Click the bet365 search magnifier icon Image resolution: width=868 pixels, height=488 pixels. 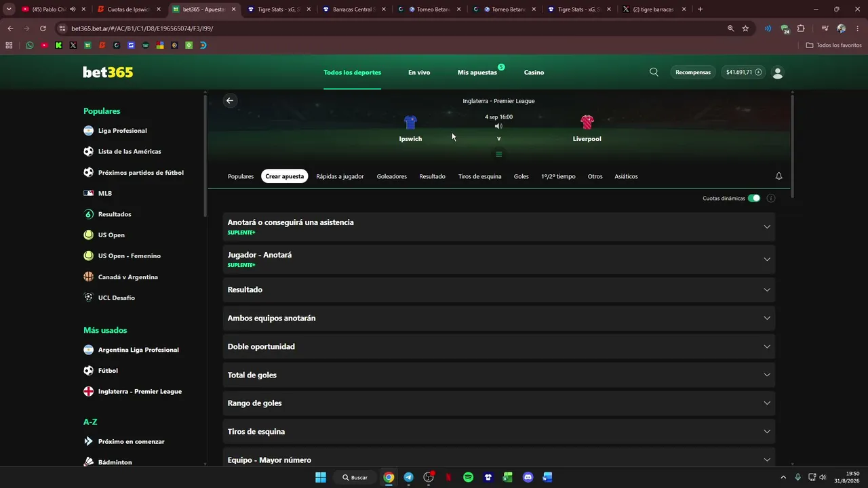click(654, 72)
